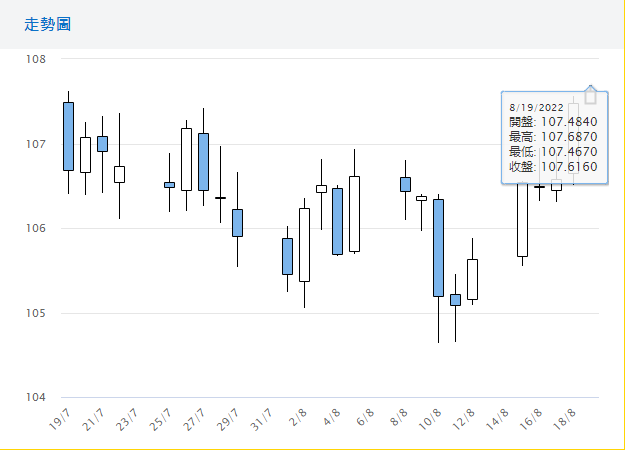Screen dimensions: 625x454
Task: Click the 108 y-axis price label
Action: point(36,59)
